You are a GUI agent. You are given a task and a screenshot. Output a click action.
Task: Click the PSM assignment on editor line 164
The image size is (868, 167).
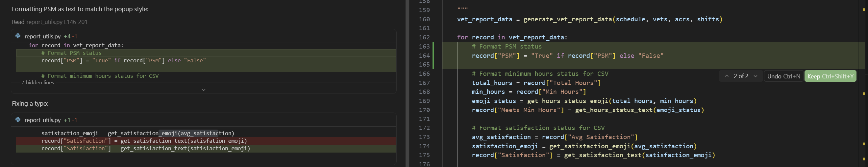[567, 55]
